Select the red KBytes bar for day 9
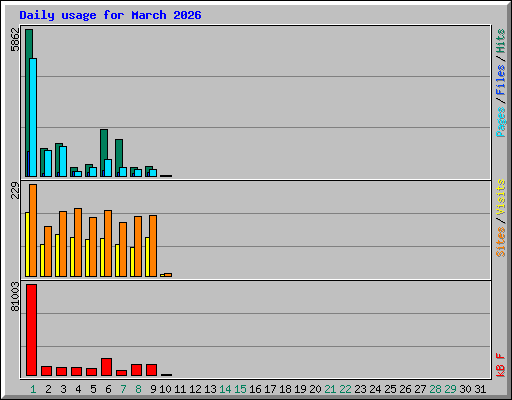 pyautogui.click(x=151, y=370)
